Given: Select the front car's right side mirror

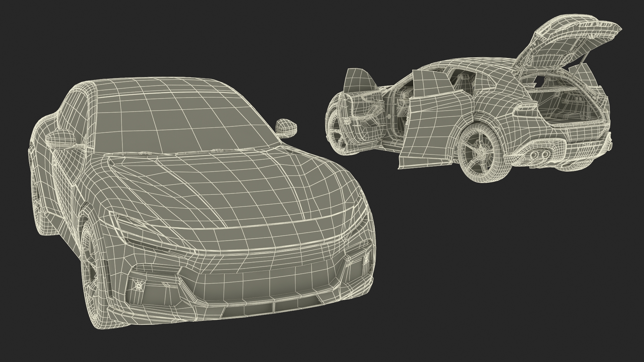Looking at the screenshot, I should pyautogui.click(x=286, y=128).
